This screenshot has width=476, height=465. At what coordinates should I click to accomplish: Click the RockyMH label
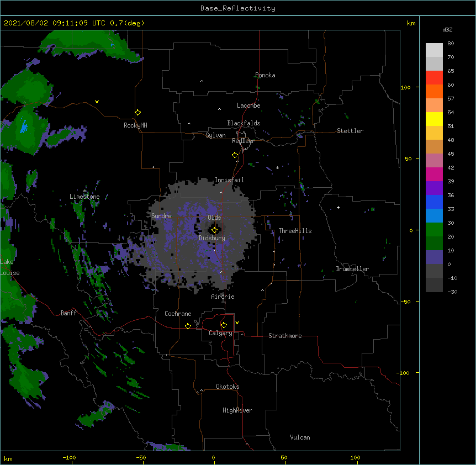pyautogui.click(x=135, y=125)
